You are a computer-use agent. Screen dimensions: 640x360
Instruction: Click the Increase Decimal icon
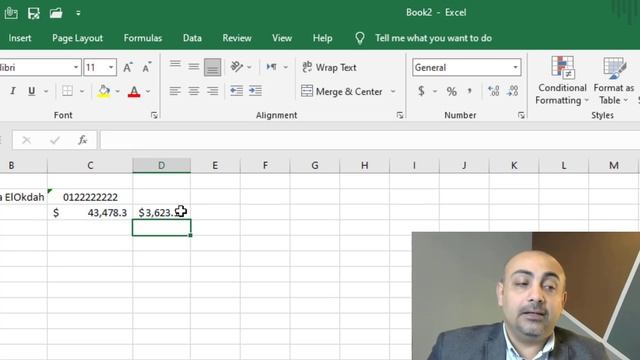tap(493, 91)
